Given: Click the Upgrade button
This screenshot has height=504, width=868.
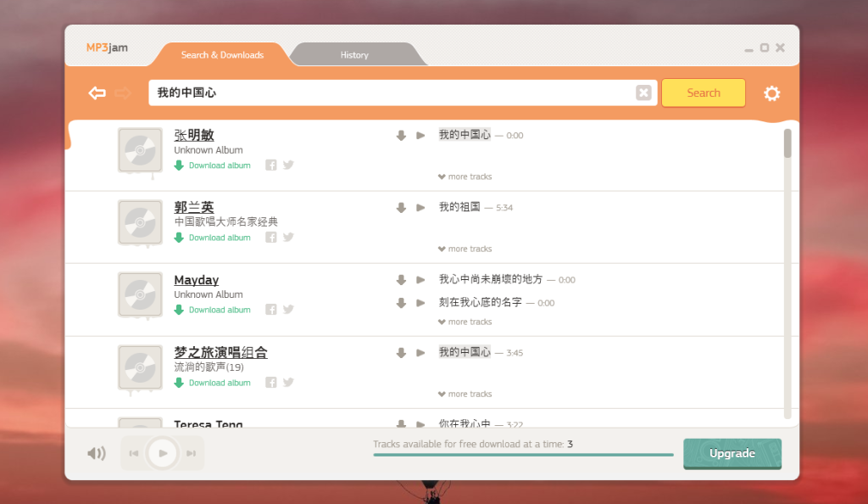Looking at the screenshot, I should pos(732,453).
